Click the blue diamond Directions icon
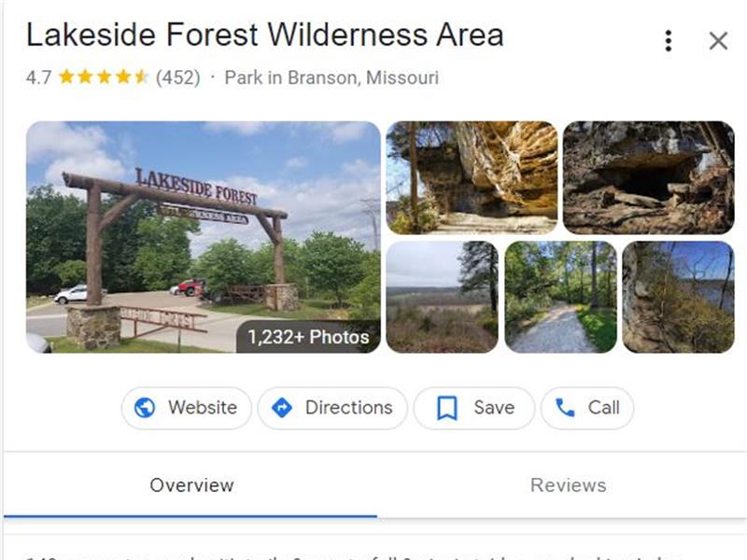This screenshot has height=560, width=747. (282, 408)
